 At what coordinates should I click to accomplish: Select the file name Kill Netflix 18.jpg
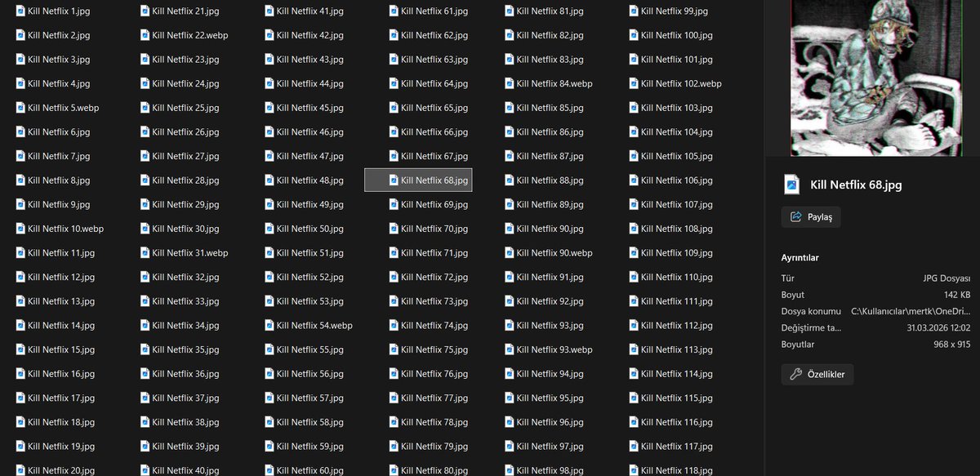tap(61, 422)
